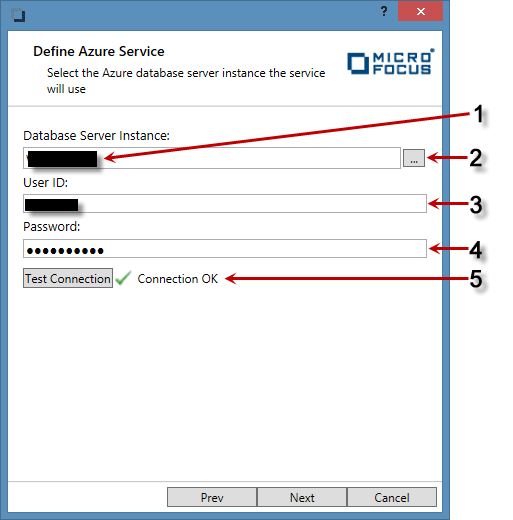Focus the Password input field
Viewport: 513px width, 520px height.
click(x=225, y=249)
